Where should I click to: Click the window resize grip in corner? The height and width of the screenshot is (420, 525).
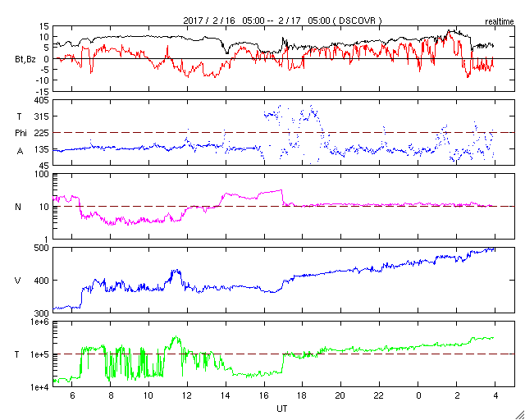point(519,414)
